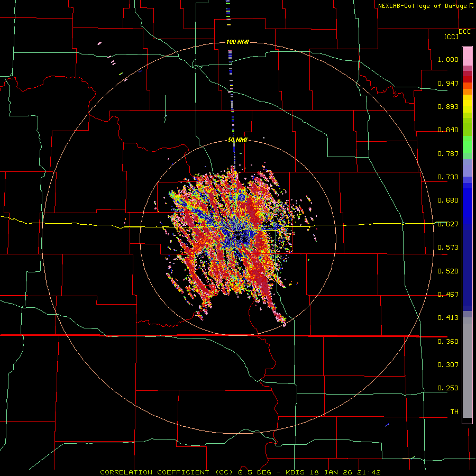
Task: Select the 0.360 scale value
Action: pyautogui.click(x=448, y=342)
